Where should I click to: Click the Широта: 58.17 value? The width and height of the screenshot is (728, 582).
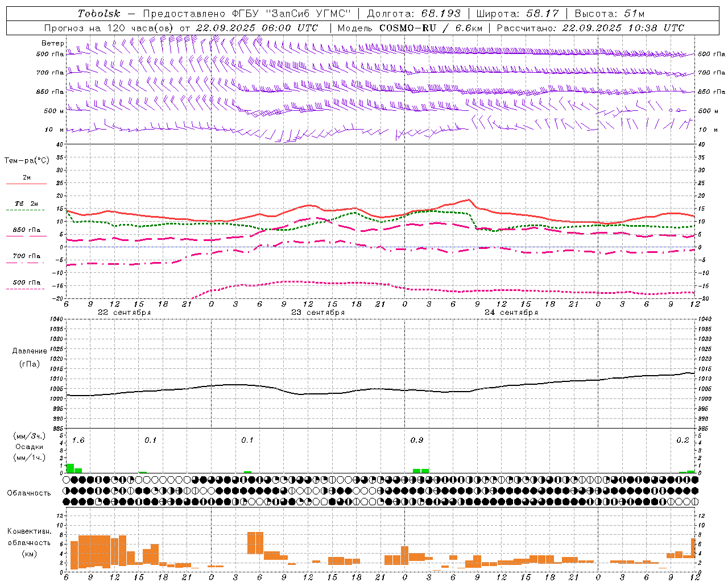click(x=518, y=14)
